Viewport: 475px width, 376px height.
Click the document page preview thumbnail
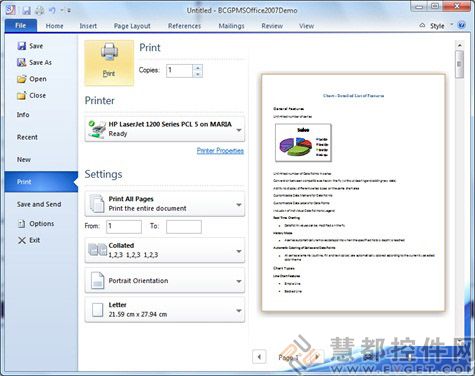coord(353,193)
